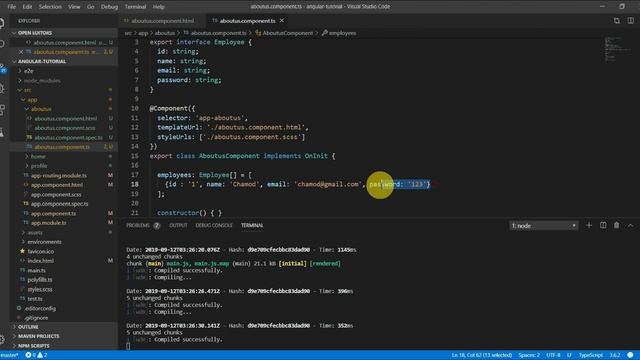640x360 pixels.
Task: Click the Open Changes icon in editor title
Action: tap(617, 21)
